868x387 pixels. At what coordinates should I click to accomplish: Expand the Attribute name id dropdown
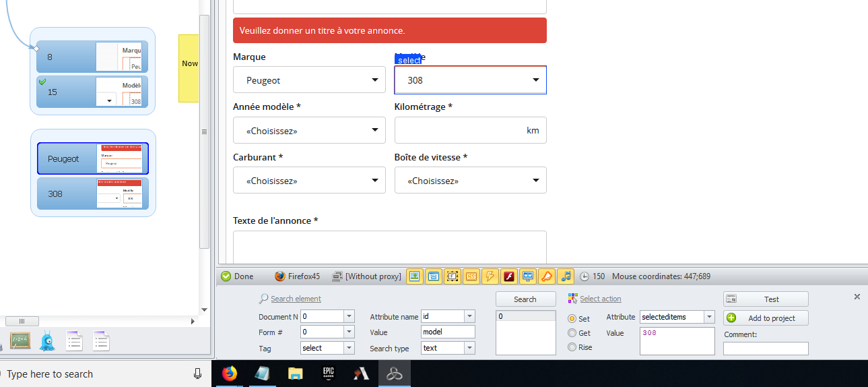coord(470,316)
